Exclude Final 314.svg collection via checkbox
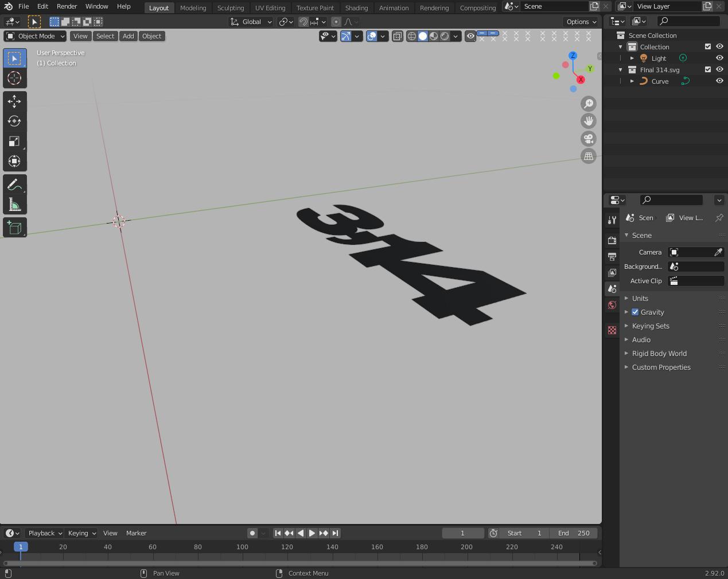The width and height of the screenshot is (728, 579). coord(708,69)
